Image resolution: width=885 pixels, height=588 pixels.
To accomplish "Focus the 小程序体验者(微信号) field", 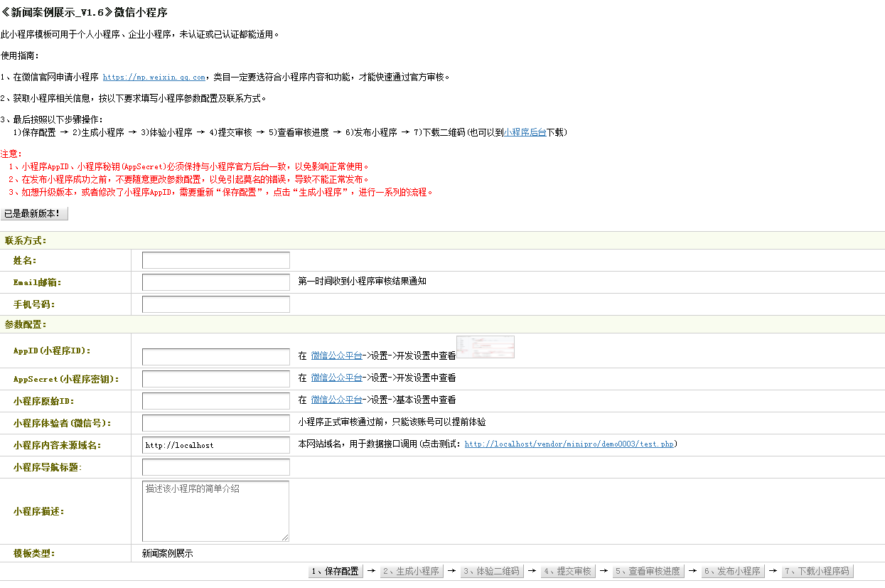I will pos(215,423).
